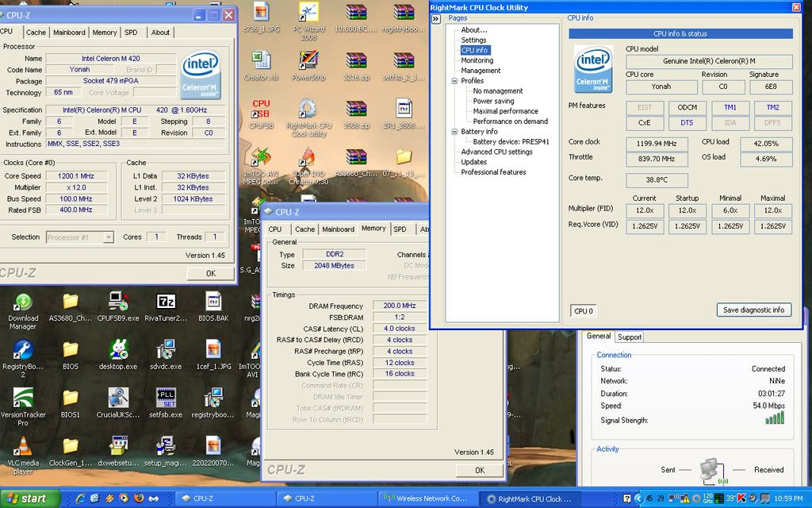Open the Mainboard tab in the CPU-Z processor window

pos(69,32)
